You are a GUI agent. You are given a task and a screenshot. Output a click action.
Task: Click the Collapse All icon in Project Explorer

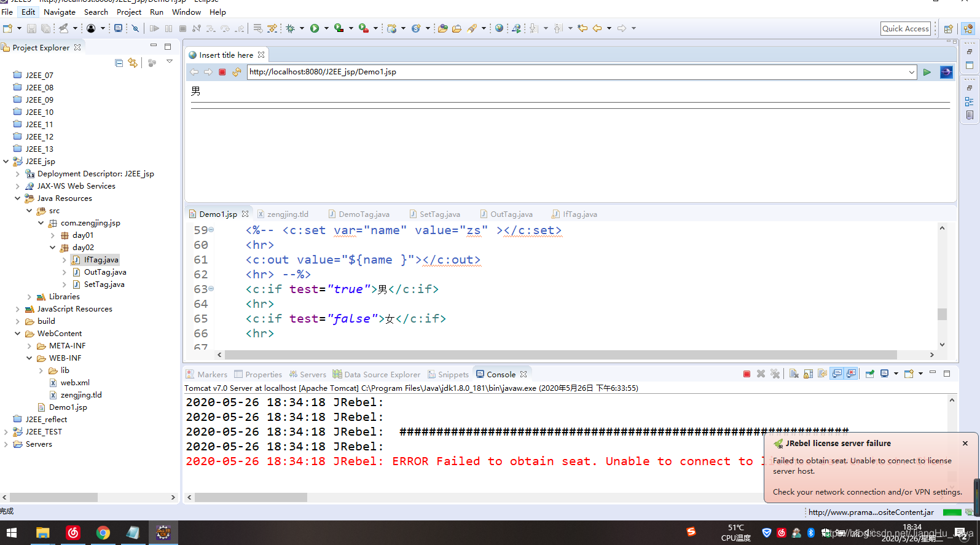pyautogui.click(x=119, y=63)
